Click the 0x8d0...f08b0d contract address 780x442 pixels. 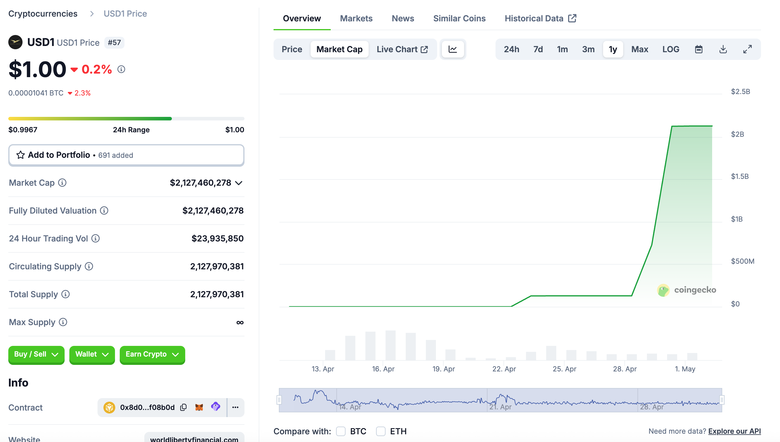coord(147,407)
